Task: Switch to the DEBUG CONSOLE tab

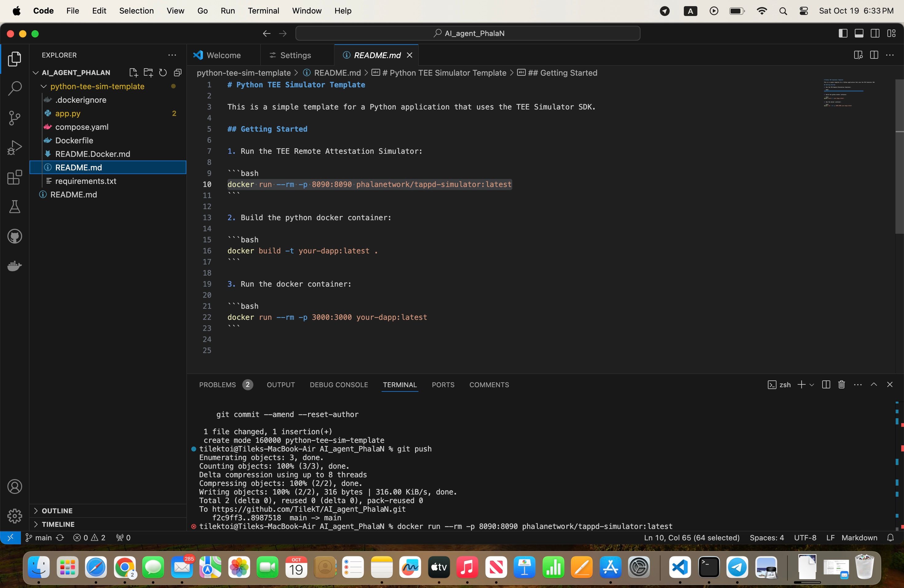Action: [x=339, y=385]
